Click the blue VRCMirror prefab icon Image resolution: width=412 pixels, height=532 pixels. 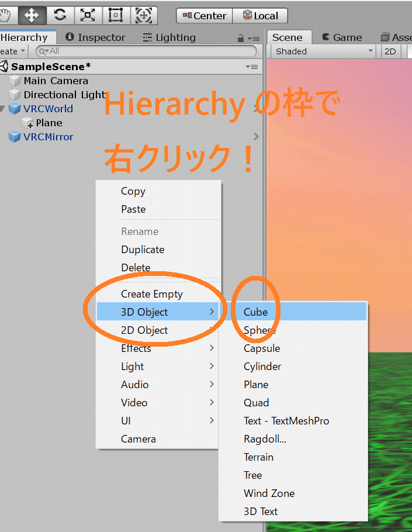coord(15,137)
